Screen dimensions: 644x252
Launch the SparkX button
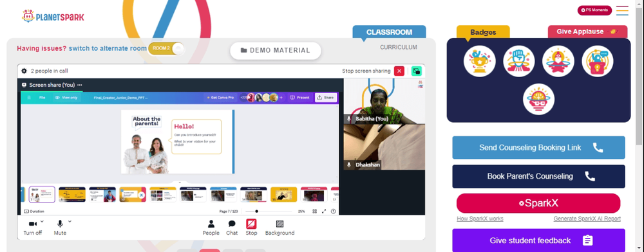click(538, 203)
